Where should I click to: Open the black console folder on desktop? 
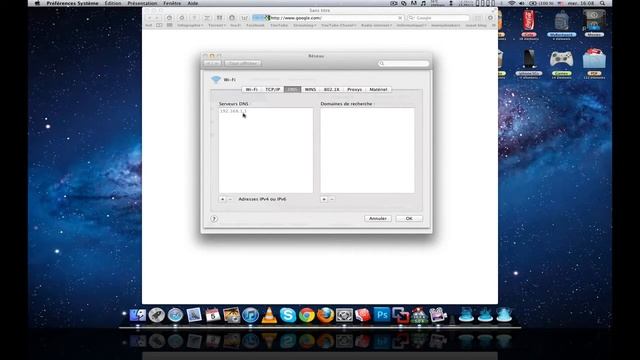(529, 60)
